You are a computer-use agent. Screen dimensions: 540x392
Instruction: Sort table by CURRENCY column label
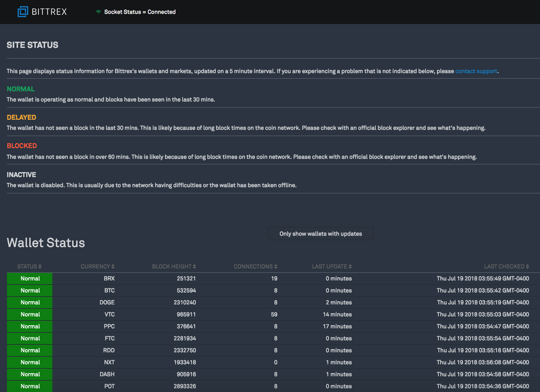[95, 267]
